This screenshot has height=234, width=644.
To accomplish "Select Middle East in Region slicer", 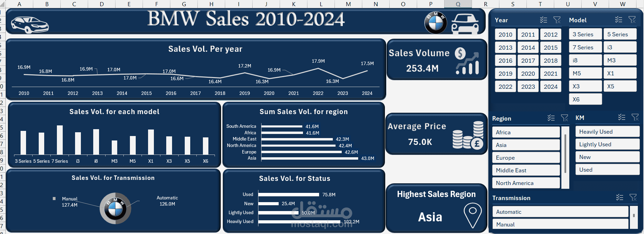I will point(526,170).
